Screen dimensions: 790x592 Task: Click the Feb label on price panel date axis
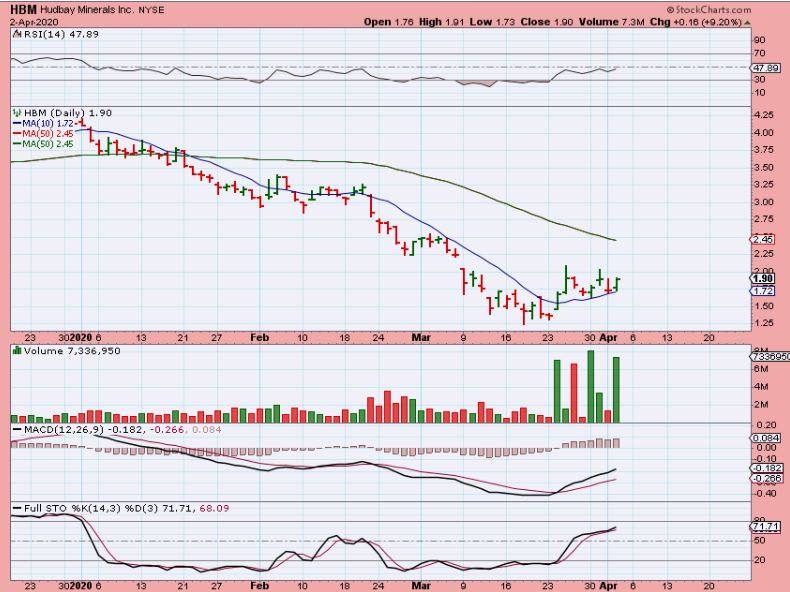click(x=259, y=338)
